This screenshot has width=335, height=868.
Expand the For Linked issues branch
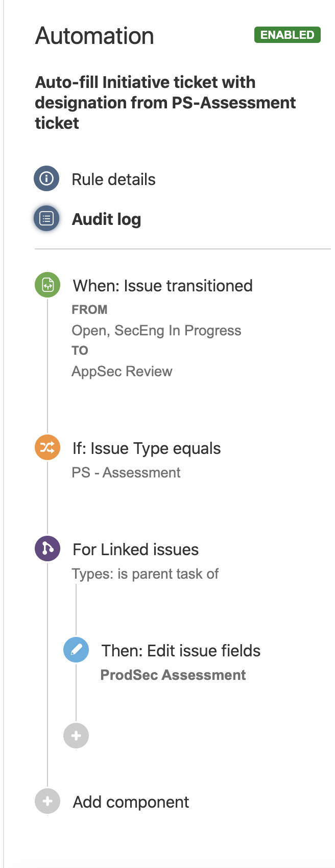(136, 550)
